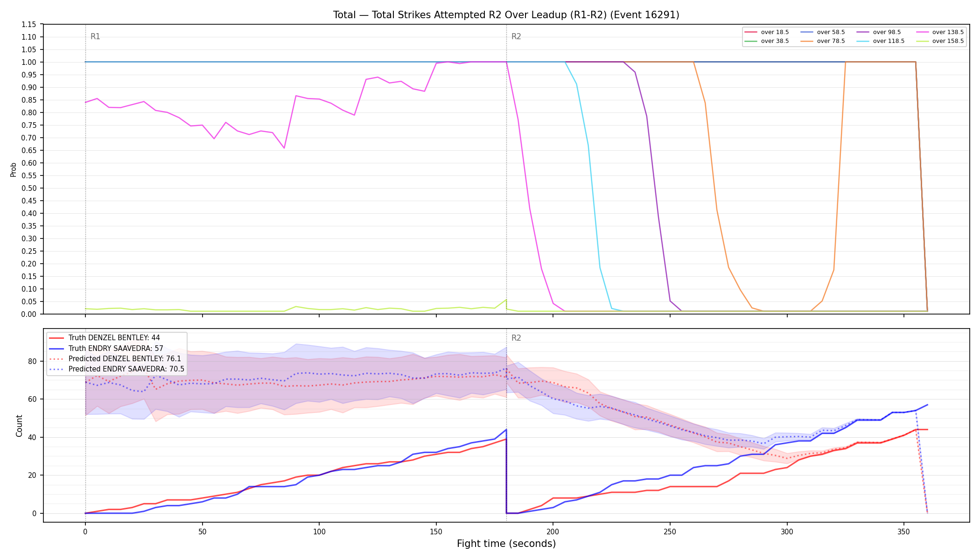Click the 'over 98.5' legend label
Viewport: 980px width, 560px height.
[887, 32]
